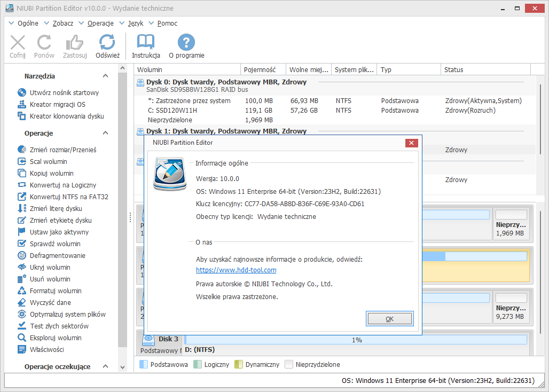This screenshot has width=549, height=392.
Task: Click the Zastosuj thumbs-up icon
Action: coord(75,42)
